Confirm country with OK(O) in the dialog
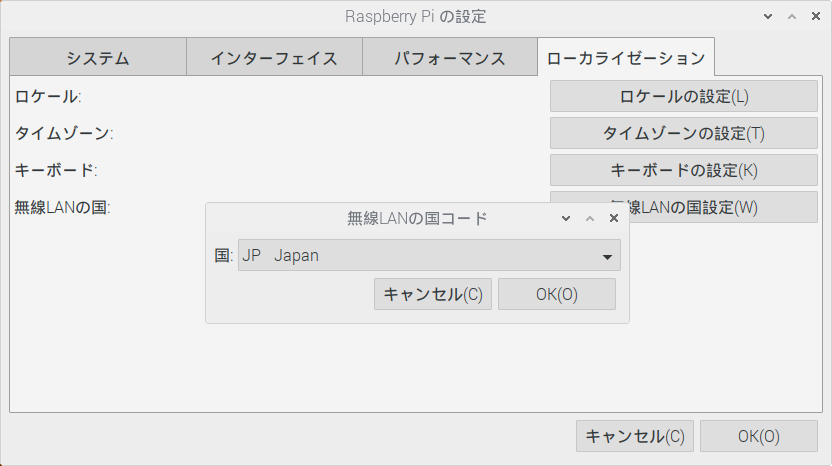Viewport: 832px width, 466px height. 557,294
